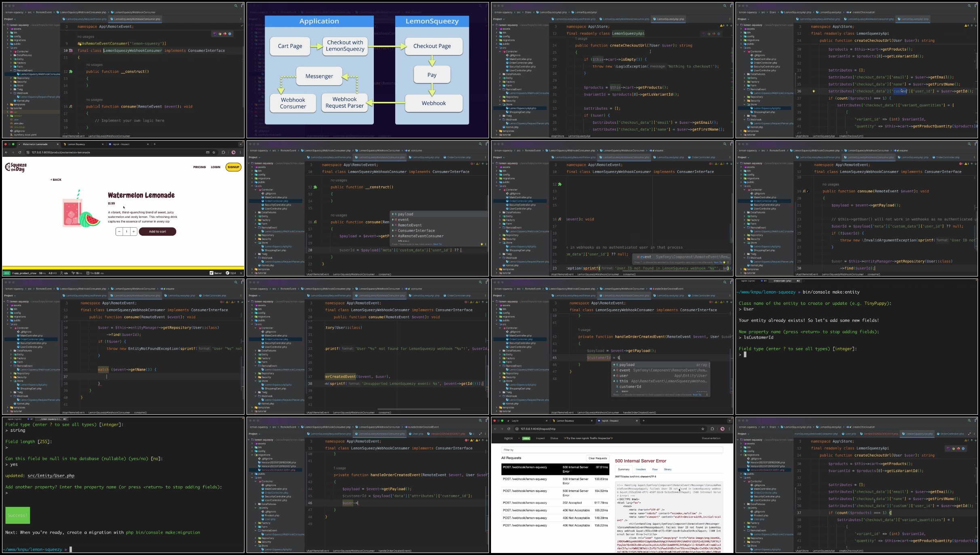Click Clear Requests in ngrok inspector
Screen dimensions: 980x555
pyautogui.click(x=597, y=458)
